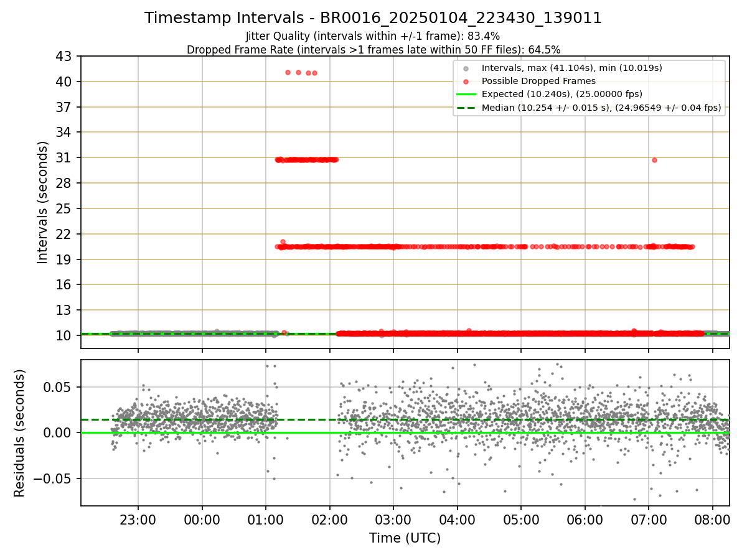747x560 pixels.
Task: Click the 'Time (UTC)' x-axis label
Action: point(405,538)
